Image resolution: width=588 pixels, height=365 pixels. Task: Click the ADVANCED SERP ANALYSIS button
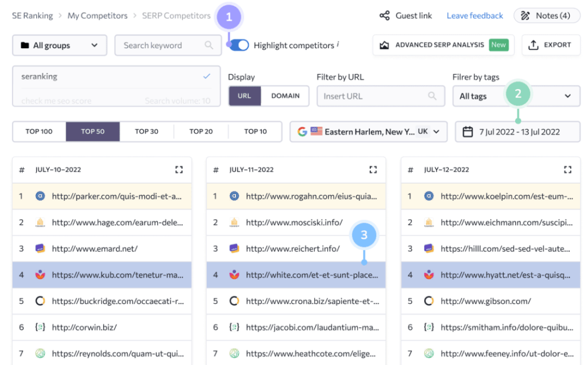pyautogui.click(x=443, y=45)
